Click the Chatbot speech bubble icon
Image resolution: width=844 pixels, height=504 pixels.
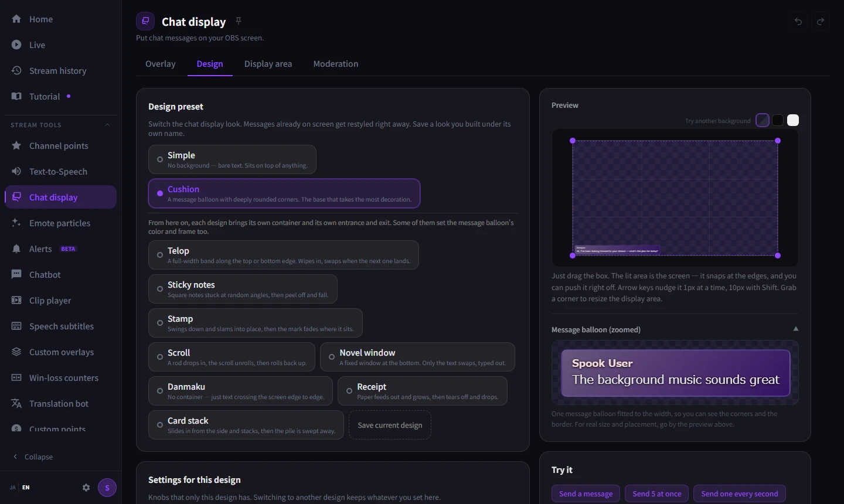[x=16, y=274]
